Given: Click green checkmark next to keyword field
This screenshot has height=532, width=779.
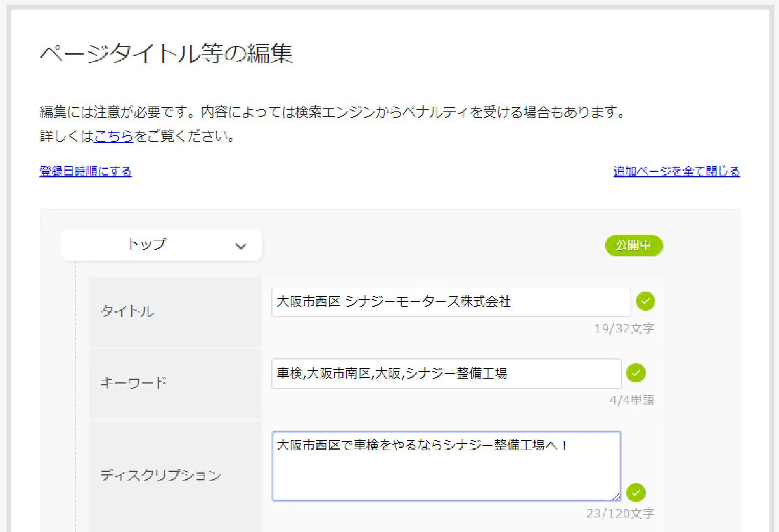Looking at the screenshot, I should click(x=636, y=373).
